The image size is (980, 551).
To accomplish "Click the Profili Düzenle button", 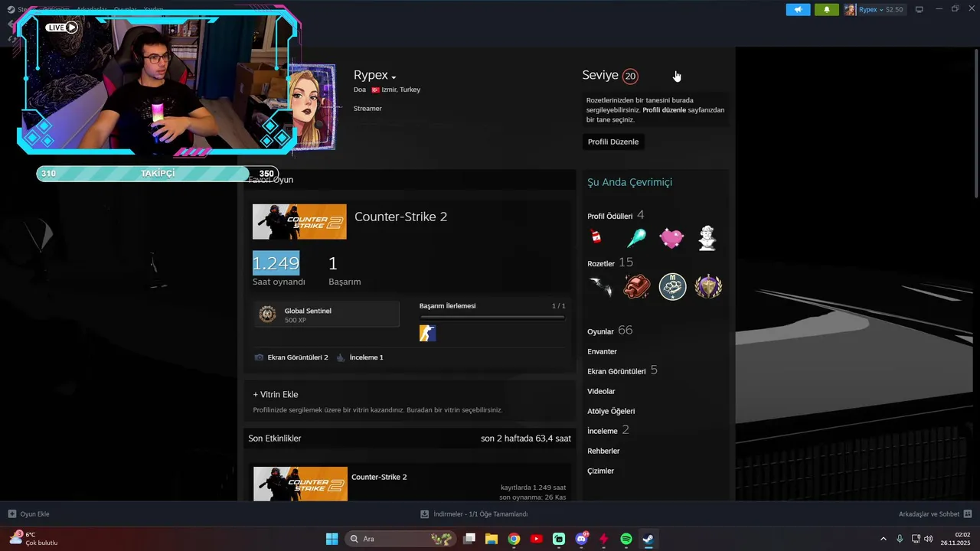I will coord(613,142).
